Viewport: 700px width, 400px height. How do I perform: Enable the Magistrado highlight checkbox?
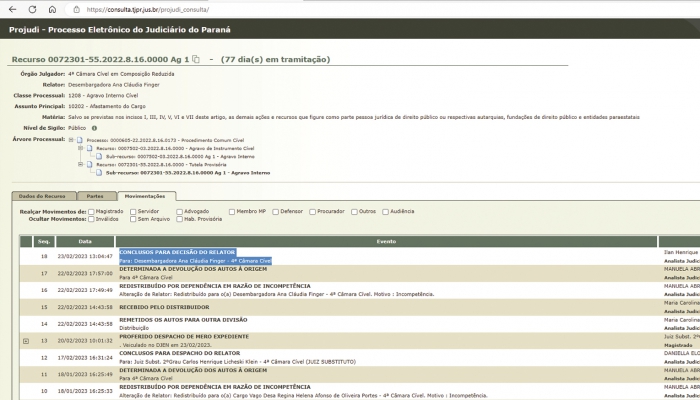point(91,211)
